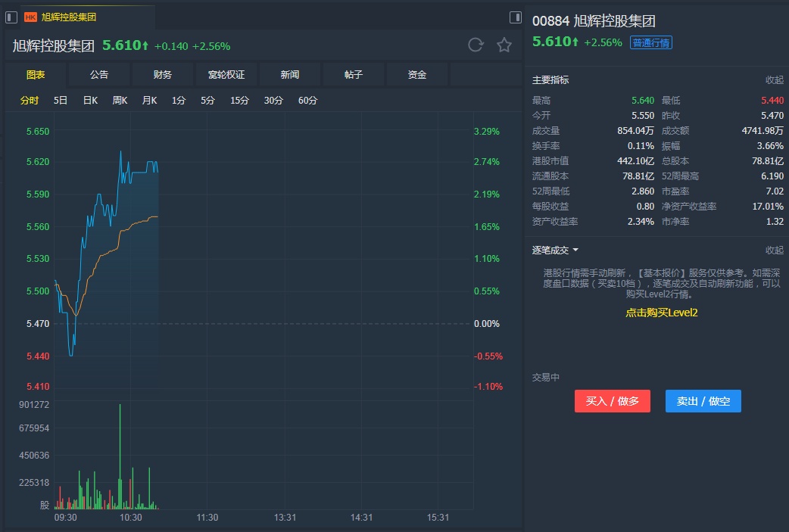Select the 1分 chart interval

click(x=179, y=101)
